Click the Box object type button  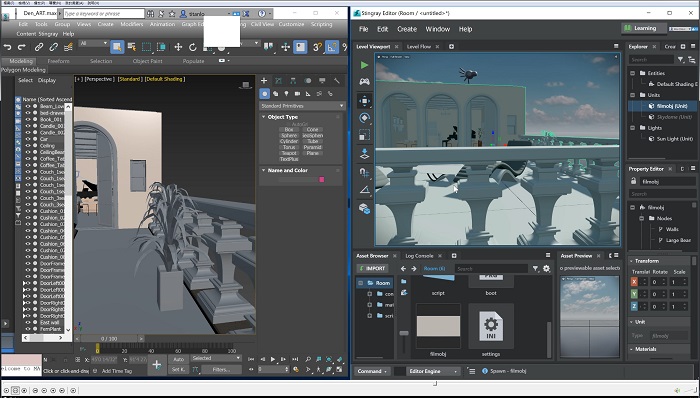288,129
